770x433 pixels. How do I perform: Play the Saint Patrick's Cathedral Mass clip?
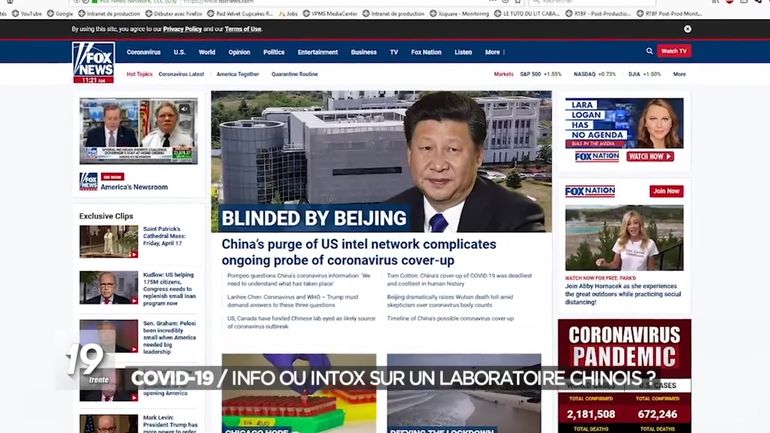click(108, 241)
